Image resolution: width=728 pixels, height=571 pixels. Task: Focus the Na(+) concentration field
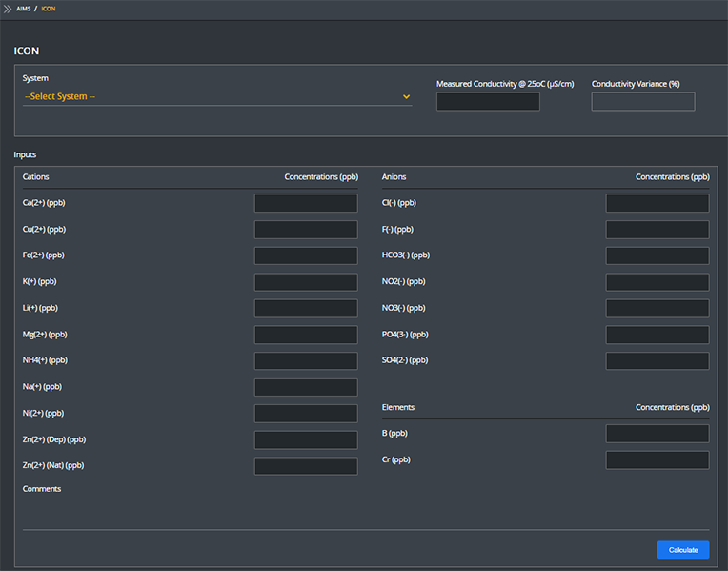tap(306, 387)
